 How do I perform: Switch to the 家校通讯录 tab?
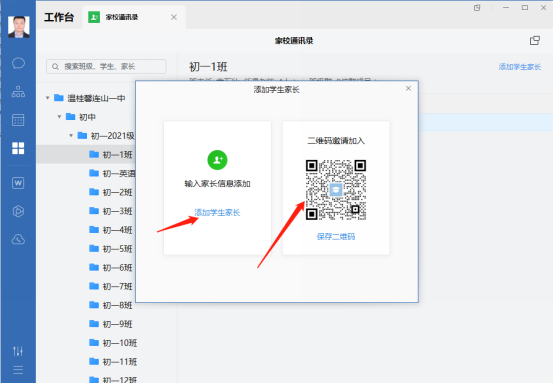[134, 17]
